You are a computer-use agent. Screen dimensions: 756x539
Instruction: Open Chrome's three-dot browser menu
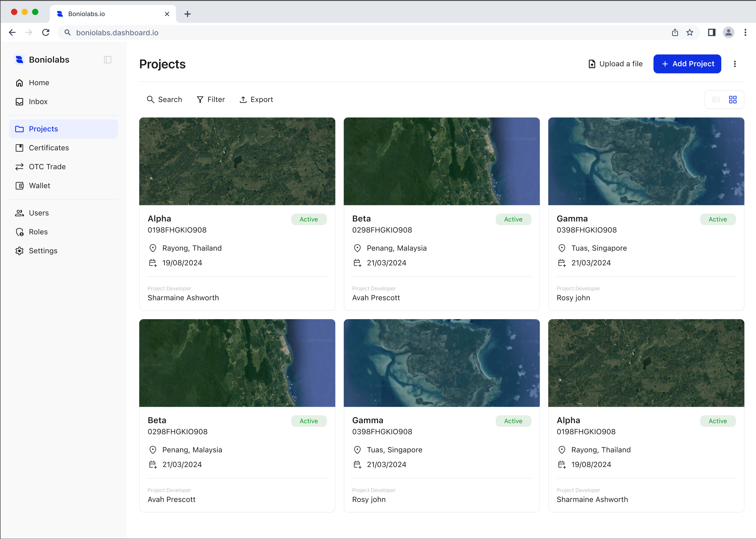click(x=745, y=33)
